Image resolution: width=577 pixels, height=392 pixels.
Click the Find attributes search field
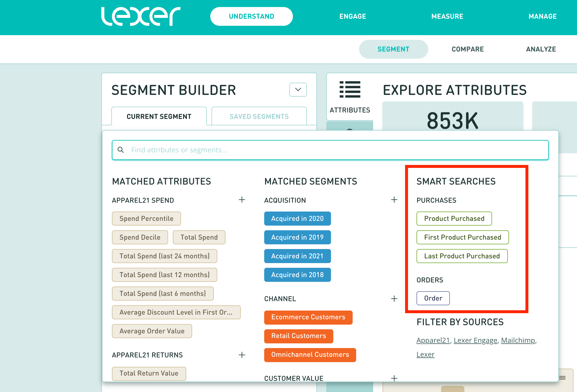tap(330, 150)
